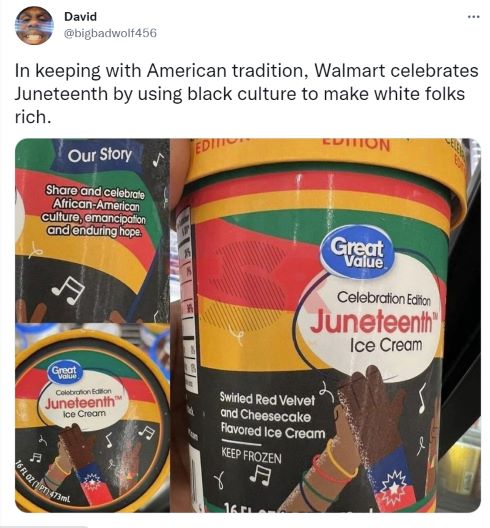Screen dimensions: 490x528
Task: Click the 'Celebration Edition' text on large tub
Action: 384,298
